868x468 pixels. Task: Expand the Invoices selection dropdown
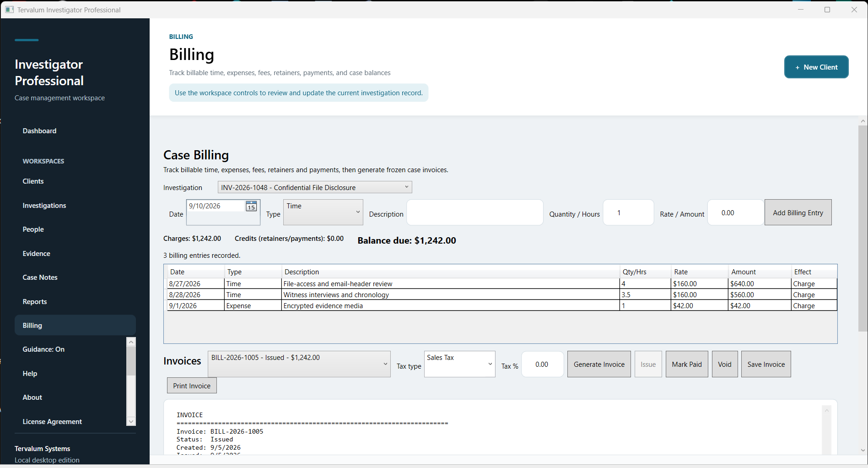coord(299,364)
